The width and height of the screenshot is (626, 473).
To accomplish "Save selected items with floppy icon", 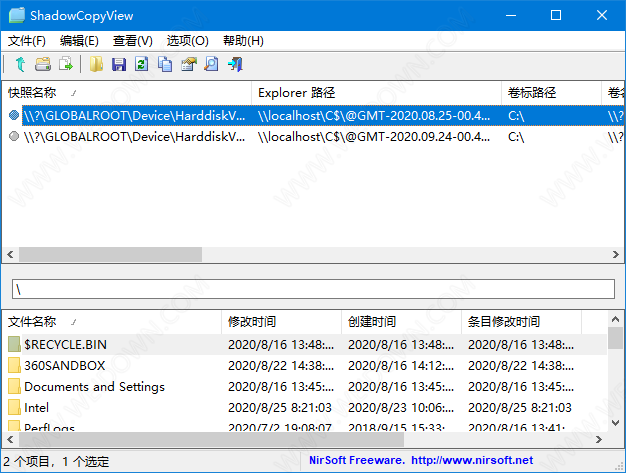I will (119, 64).
